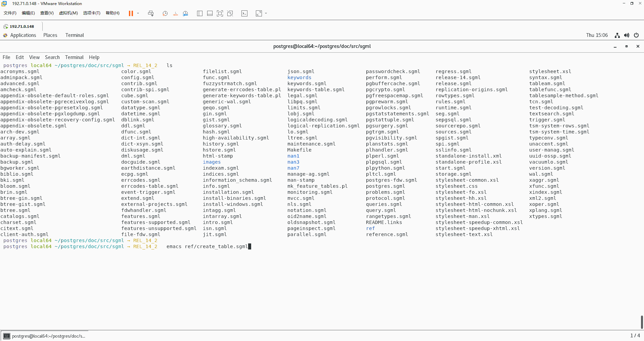Click the postgres.sgml file name
Viewport: 644px width, 341px height.
click(385, 186)
